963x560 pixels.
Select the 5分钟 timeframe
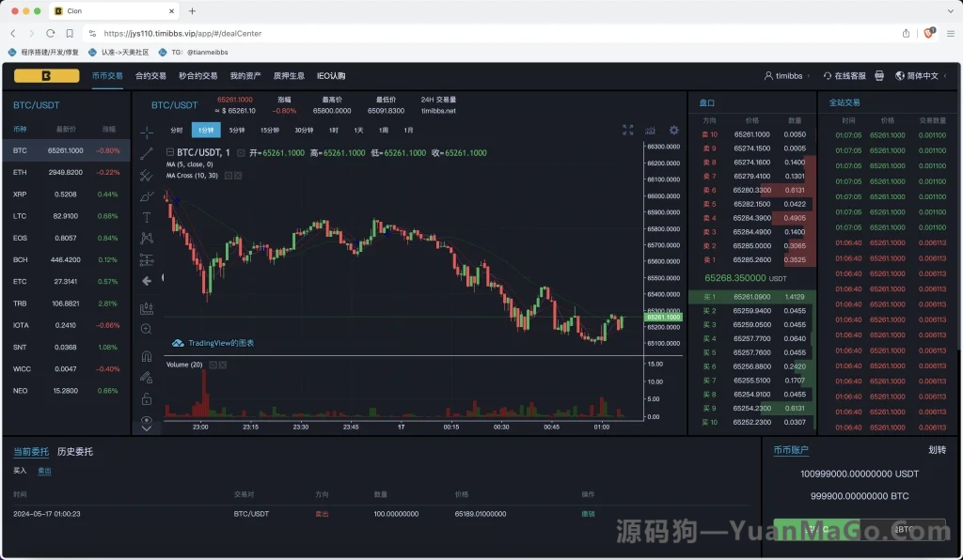coord(237,131)
